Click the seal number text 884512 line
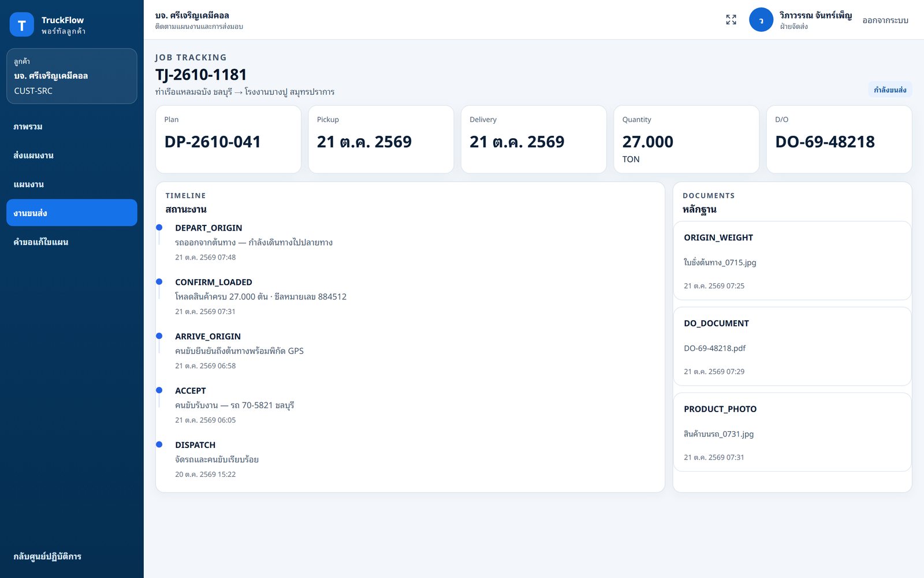Screen dimensions: 924x578 tap(261, 297)
